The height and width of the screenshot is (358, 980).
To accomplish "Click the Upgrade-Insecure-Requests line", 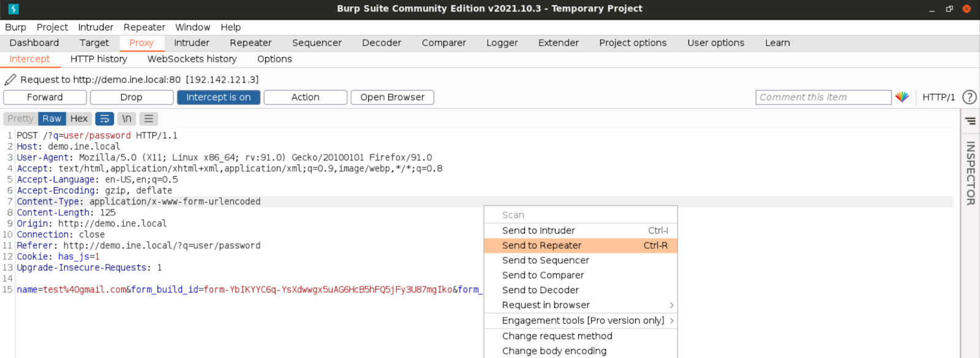I will [89, 268].
